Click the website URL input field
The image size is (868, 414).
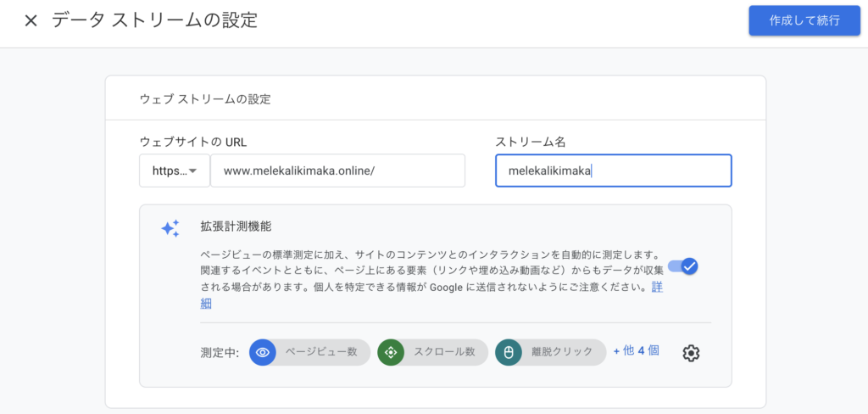coord(337,171)
